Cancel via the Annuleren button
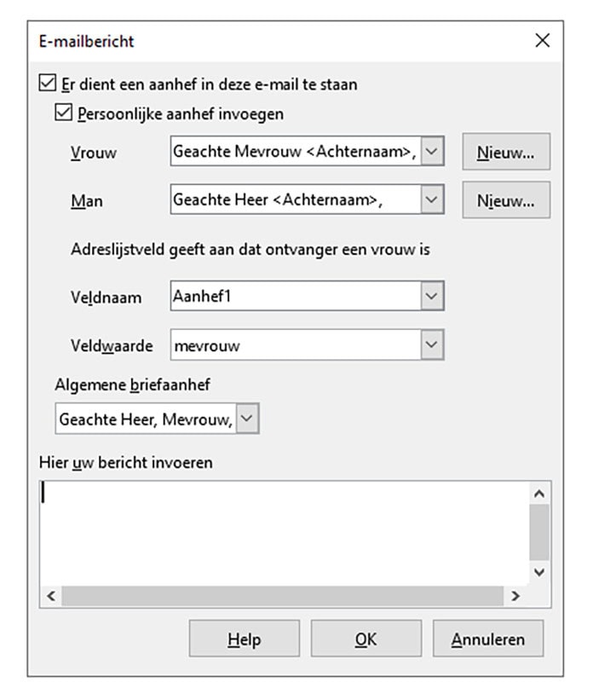This screenshot has width=599, height=700. (x=487, y=638)
